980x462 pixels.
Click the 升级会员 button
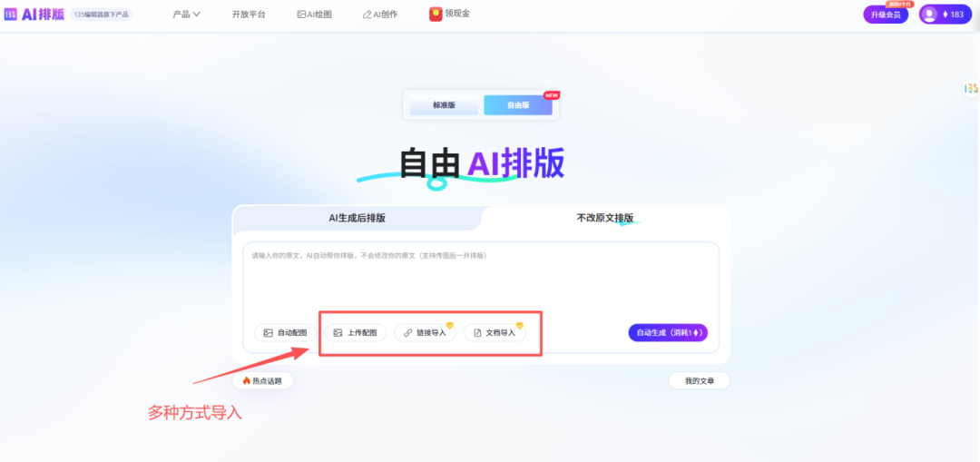pyautogui.click(x=886, y=15)
